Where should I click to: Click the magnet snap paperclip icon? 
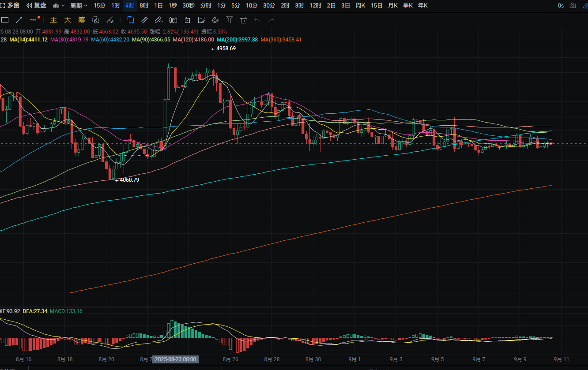tap(215, 20)
